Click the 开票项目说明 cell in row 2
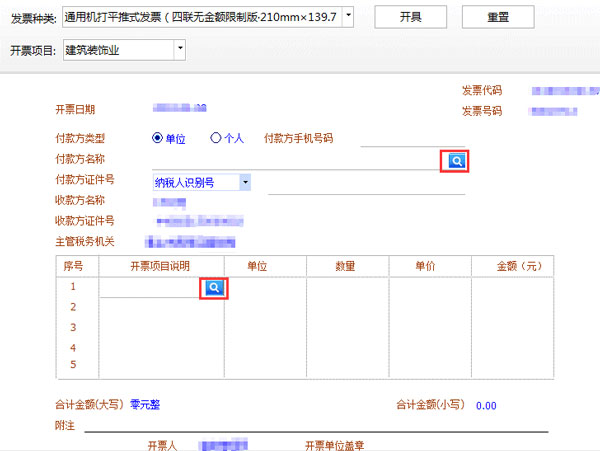 tap(162, 308)
